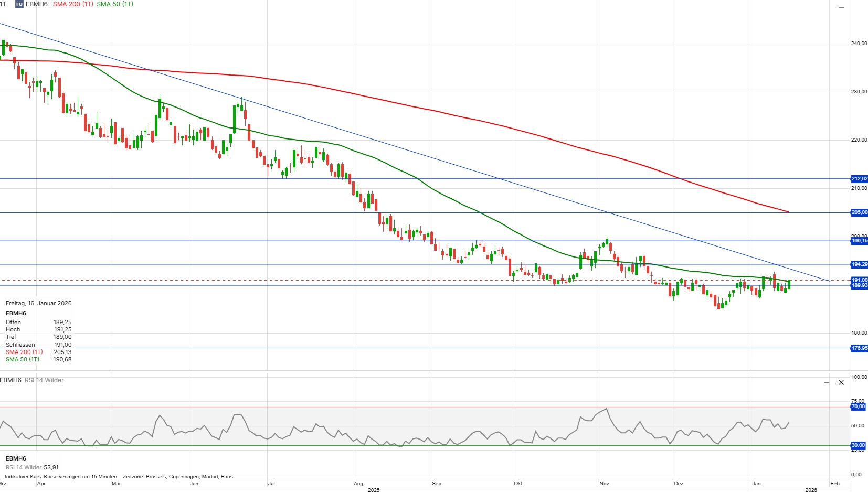Minimize the RSI indicator panel

pyautogui.click(x=827, y=382)
